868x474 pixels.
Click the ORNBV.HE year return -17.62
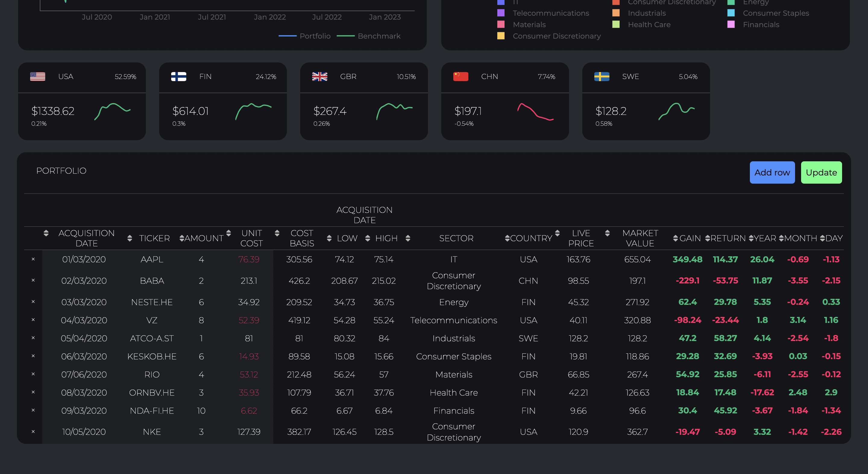click(x=762, y=392)
